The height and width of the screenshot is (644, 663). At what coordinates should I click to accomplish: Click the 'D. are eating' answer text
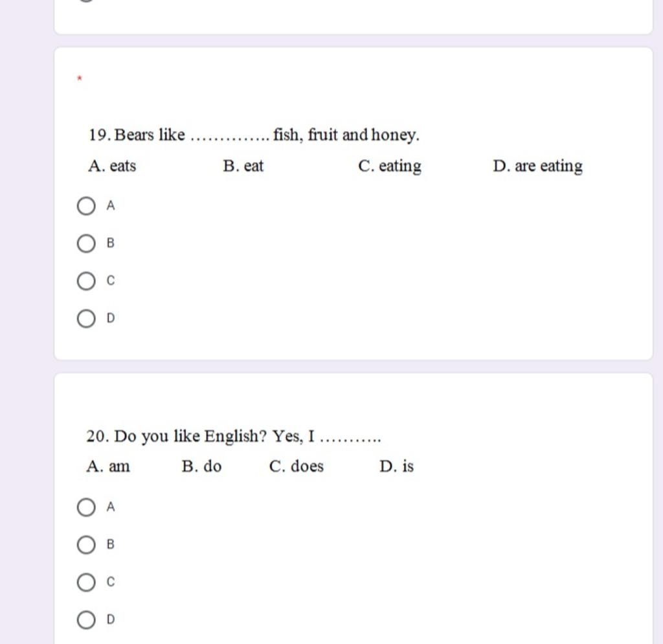pyautogui.click(x=538, y=167)
